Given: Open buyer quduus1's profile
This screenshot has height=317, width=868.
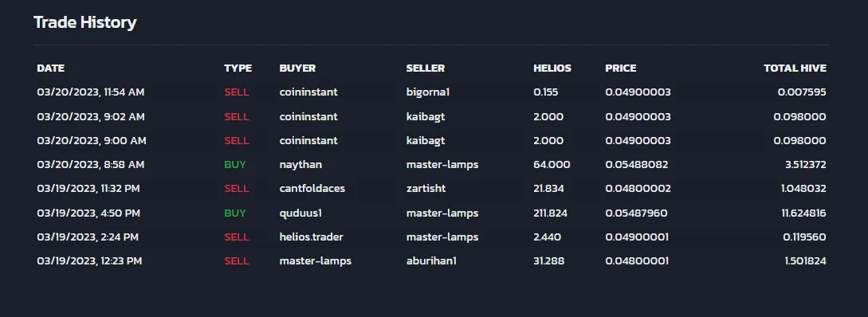Looking at the screenshot, I should [x=300, y=213].
